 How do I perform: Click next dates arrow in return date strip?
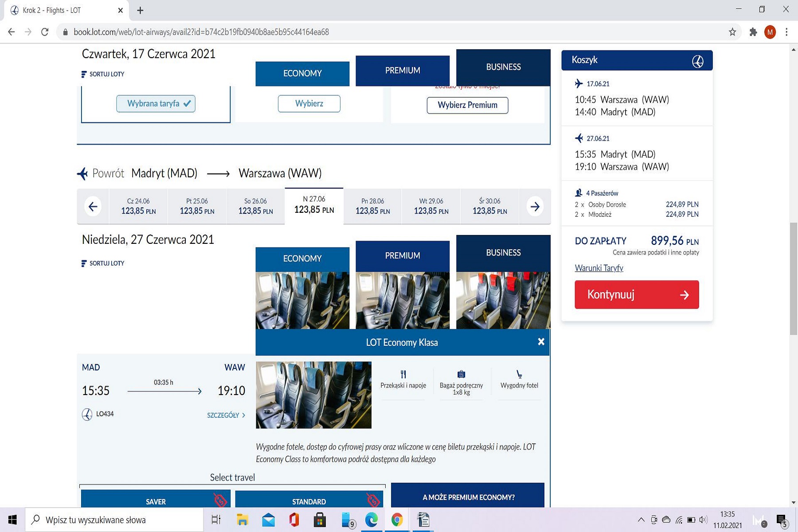535,207
